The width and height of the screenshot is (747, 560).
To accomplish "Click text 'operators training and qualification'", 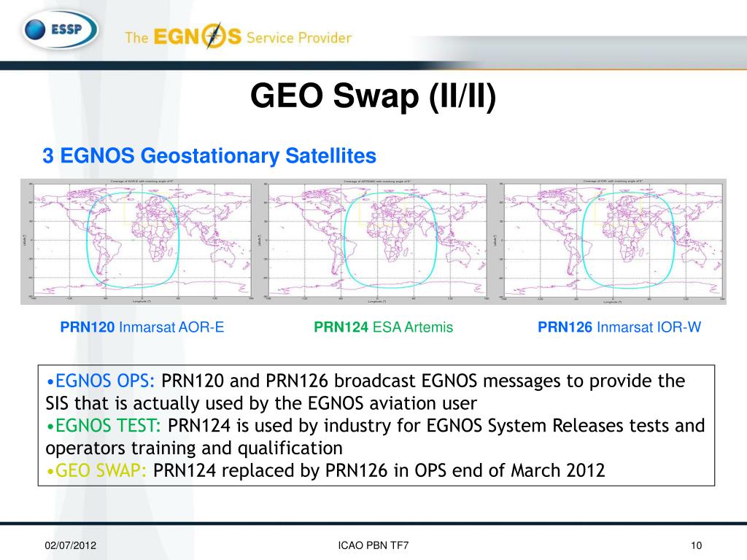I will (x=194, y=448).
